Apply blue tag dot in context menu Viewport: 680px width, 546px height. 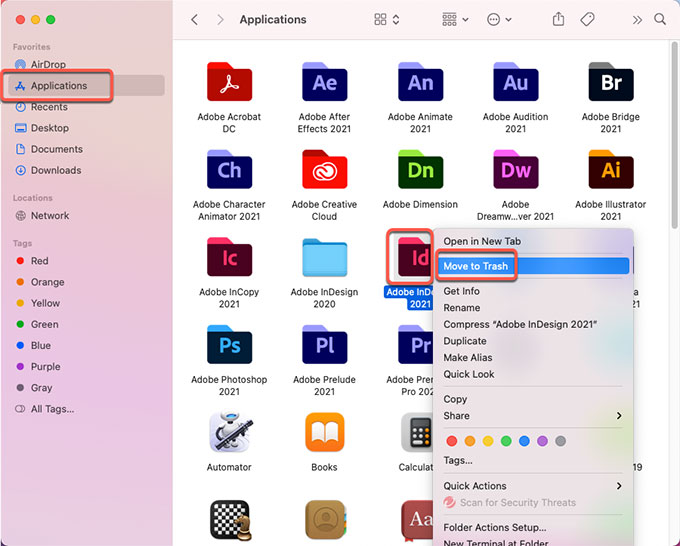(x=524, y=441)
